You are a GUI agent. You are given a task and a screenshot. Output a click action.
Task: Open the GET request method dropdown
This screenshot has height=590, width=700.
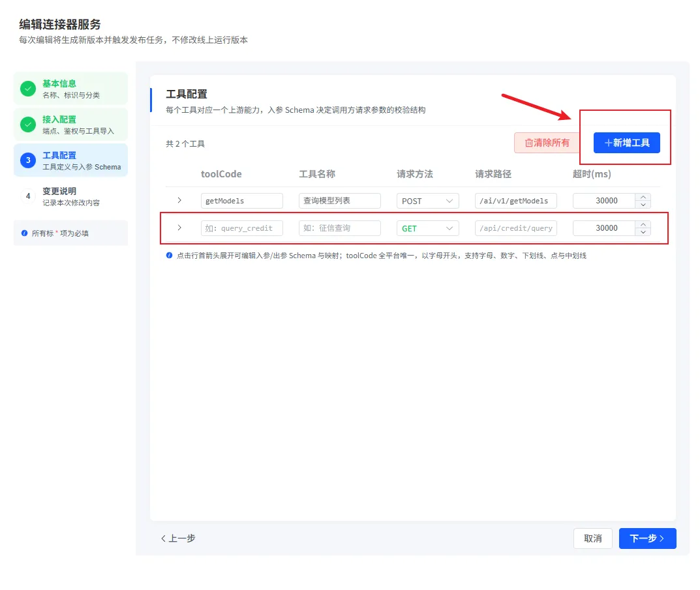click(x=428, y=228)
